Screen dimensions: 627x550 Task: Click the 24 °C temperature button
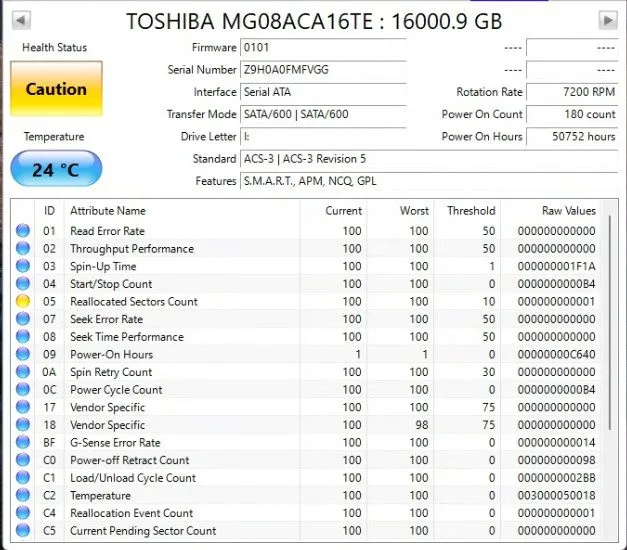click(56, 169)
